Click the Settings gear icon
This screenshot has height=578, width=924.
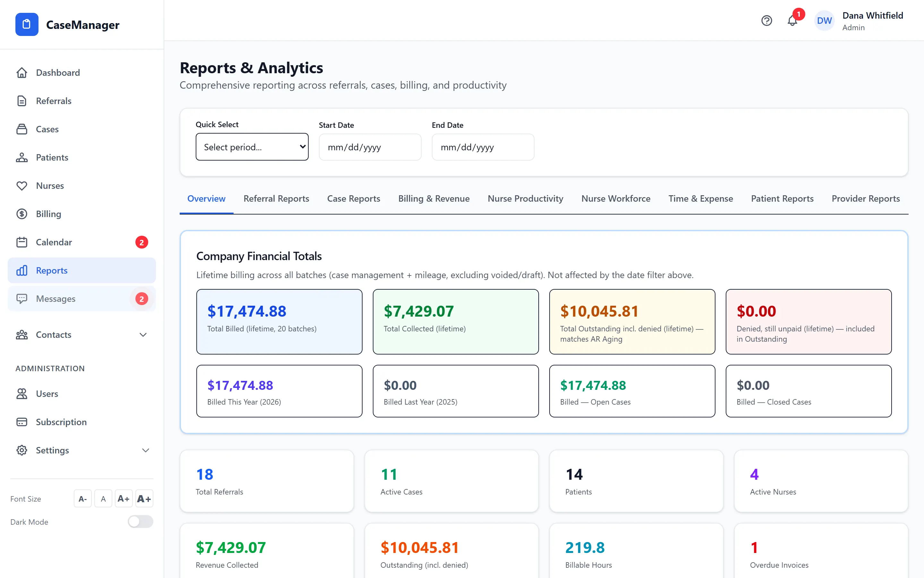pos(22,450)
